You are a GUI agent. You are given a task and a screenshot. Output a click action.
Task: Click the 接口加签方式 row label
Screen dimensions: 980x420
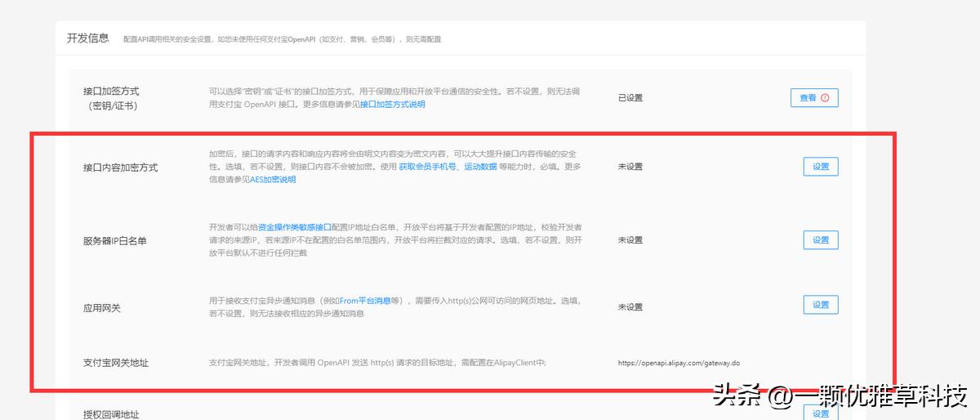pyautogui.click(x=111, y=98)
